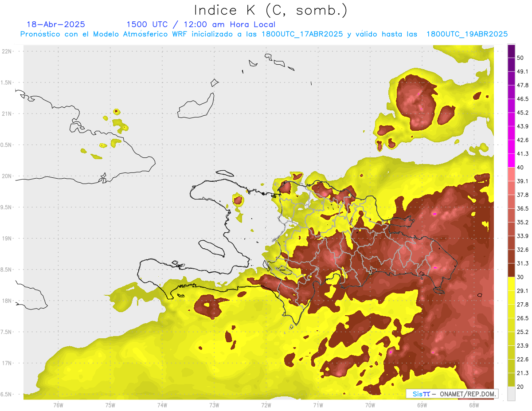Image resolution: width=532 pixels, height=411 pixels.
Task: Click the colorbar value "21.3"
Action: pos(523,373)
